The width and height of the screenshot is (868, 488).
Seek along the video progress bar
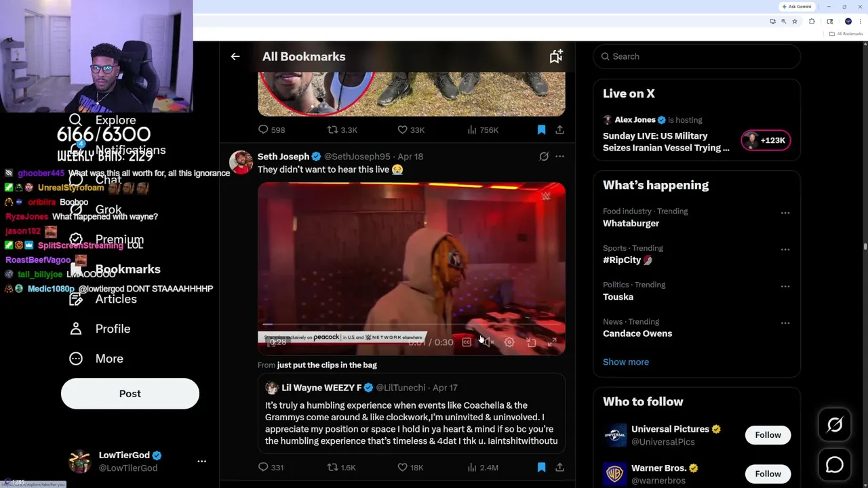click(x=411, y=324)
